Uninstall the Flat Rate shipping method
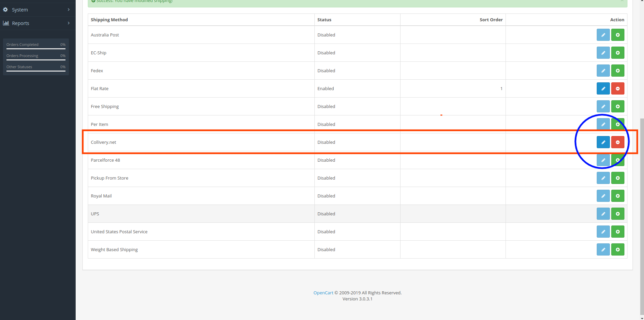Image resolution: width=644 pixels, height=320 pixels. [x=617, y=88]
